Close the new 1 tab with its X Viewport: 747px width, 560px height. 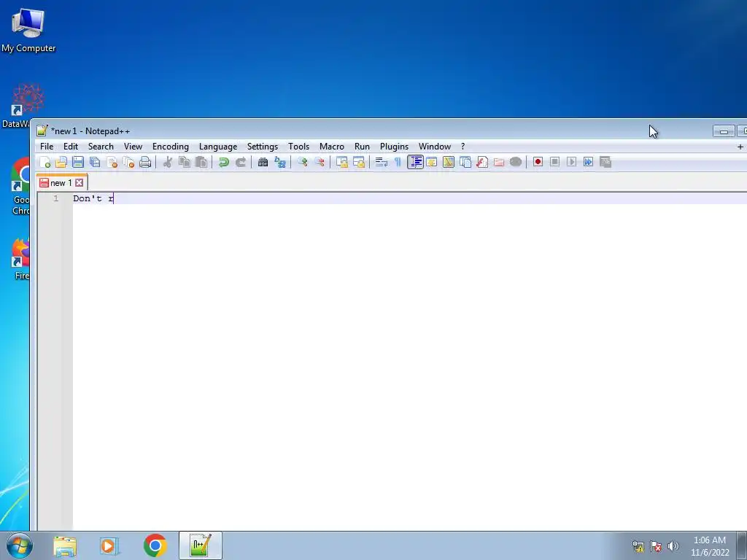[80, 183]
